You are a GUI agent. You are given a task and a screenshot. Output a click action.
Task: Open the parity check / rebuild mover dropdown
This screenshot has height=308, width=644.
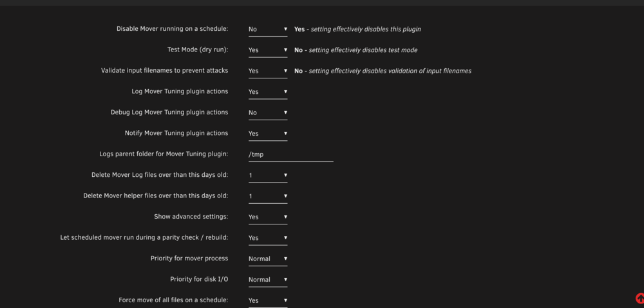(268, 238)
